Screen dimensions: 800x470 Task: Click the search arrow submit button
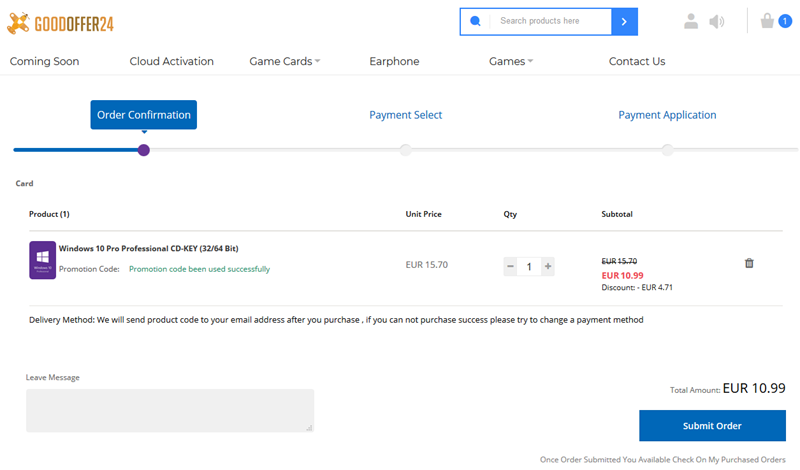coord(624,21)
